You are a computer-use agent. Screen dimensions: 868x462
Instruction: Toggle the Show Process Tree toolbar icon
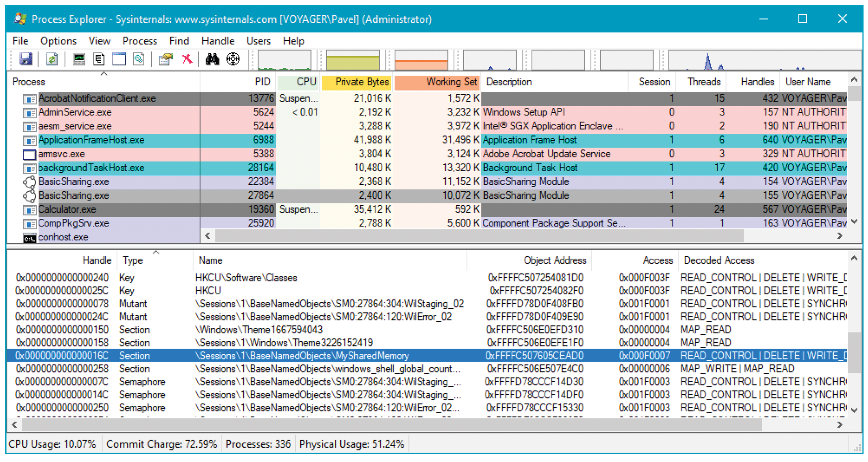click(99, 59)
